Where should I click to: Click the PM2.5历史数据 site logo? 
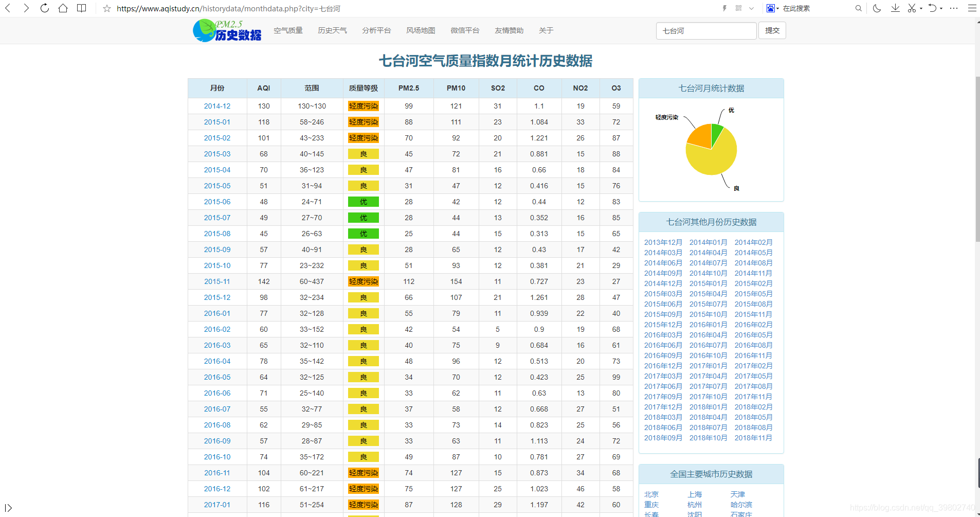pyautogui.click(x=227, y=30)
